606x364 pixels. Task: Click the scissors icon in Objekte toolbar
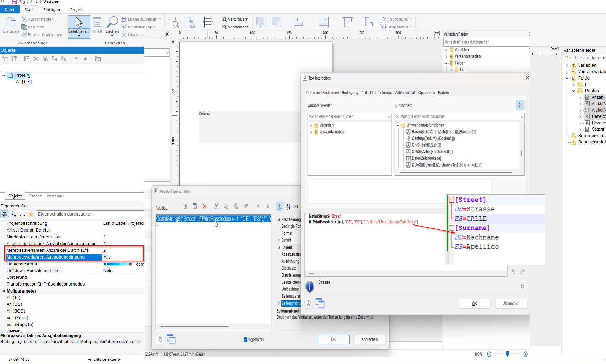[45, 59]
